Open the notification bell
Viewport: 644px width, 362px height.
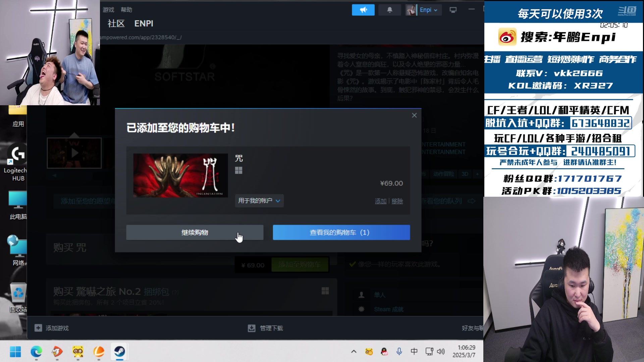pyautogui.click(x=389, y=10)
